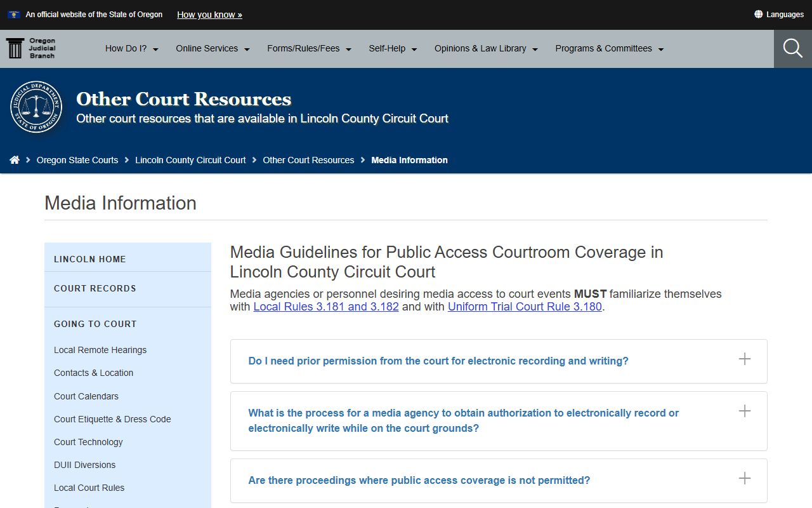
Task: Click the How you know » link
Action: click(x=209, y=15)
